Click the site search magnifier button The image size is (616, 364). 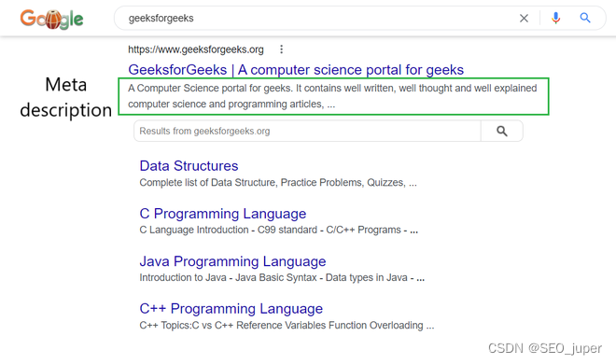point(502,132)
